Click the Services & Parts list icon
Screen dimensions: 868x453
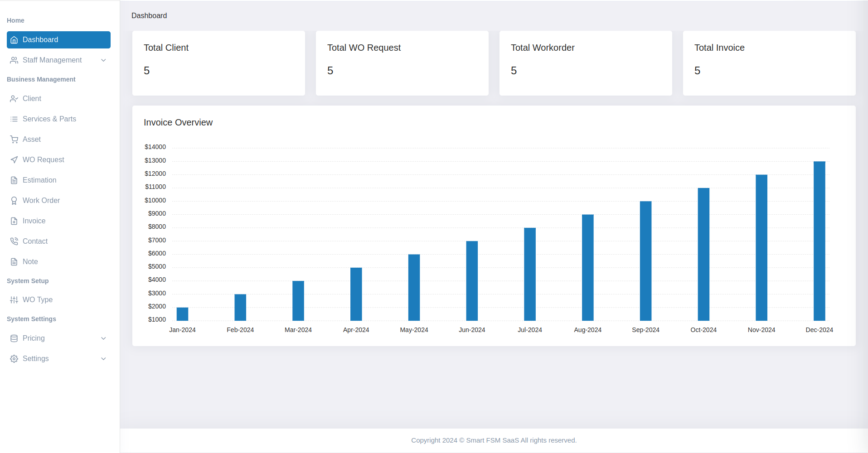[14, 119]
